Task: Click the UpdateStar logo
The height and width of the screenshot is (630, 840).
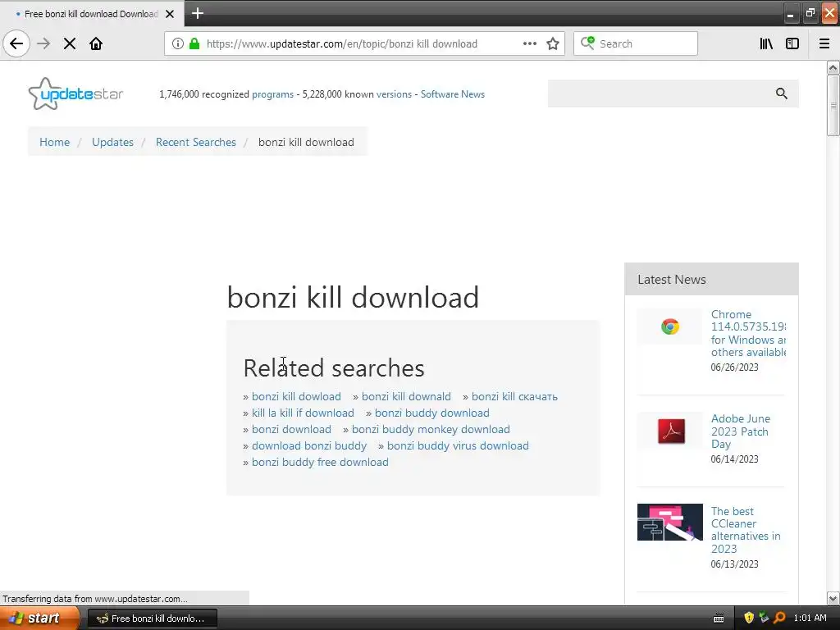Action: coord(75,94)
